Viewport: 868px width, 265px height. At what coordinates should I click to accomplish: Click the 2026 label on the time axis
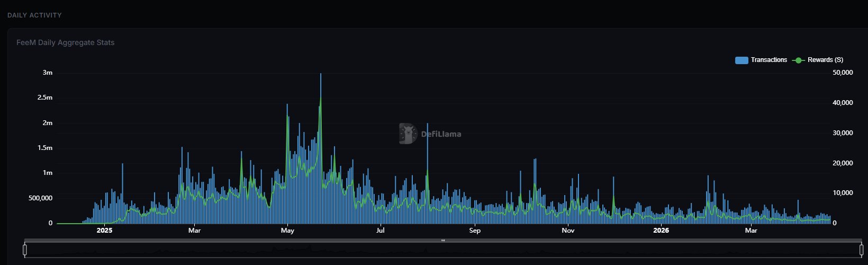coord(661,231)
